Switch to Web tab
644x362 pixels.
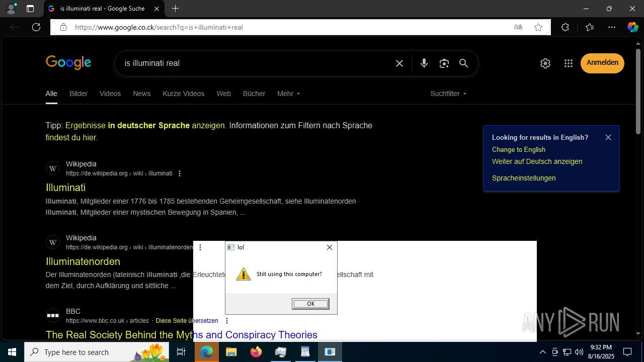pos(223,94)
